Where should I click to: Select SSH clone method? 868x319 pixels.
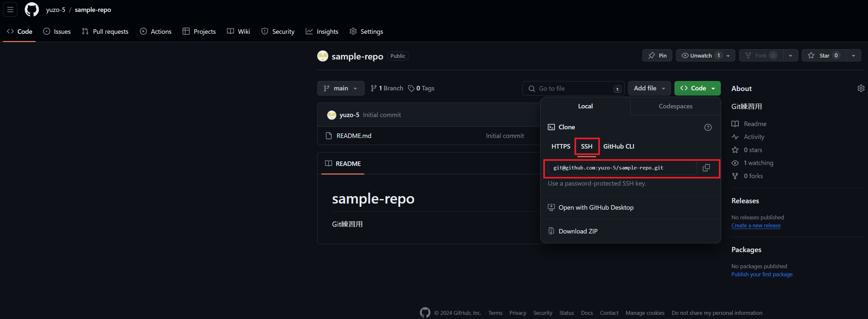pos(587,146)
